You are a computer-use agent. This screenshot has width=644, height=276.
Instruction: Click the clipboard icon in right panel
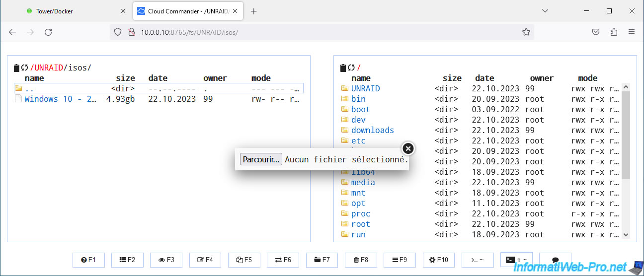(x=343, y=68)
